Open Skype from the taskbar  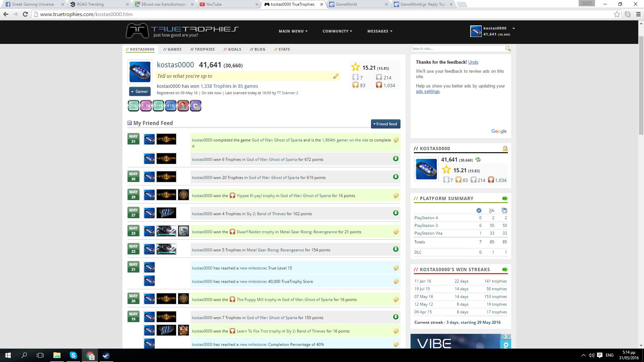(73, 355)
